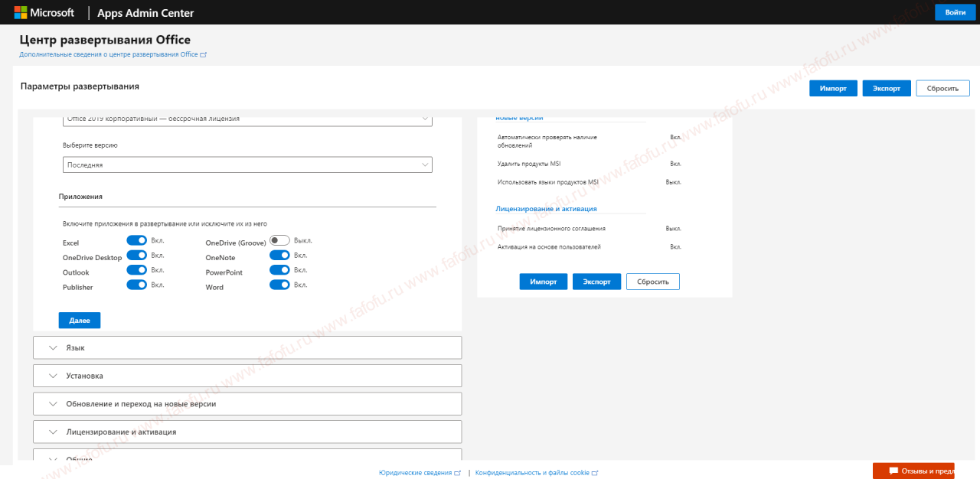Click Импорт in the summary panel
This screenshot has height=479, width=980.
point(544,282)
